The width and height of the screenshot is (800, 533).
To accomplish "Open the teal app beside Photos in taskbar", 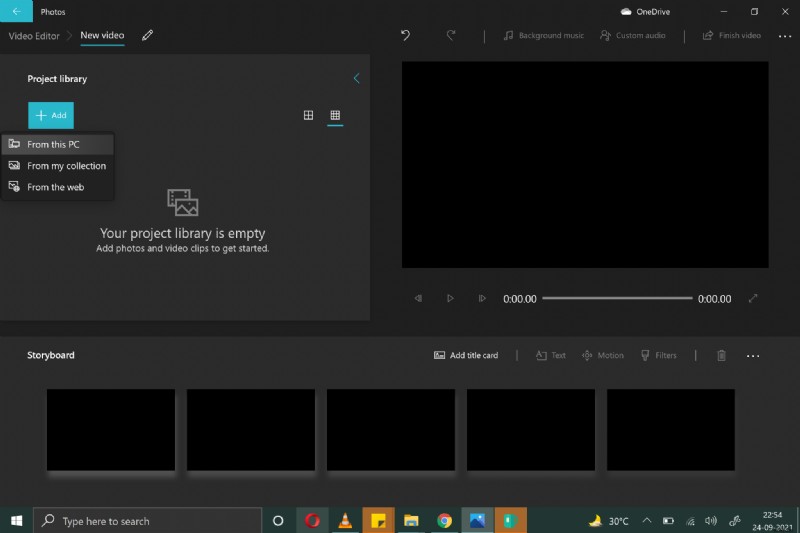I will pos(511,521).
